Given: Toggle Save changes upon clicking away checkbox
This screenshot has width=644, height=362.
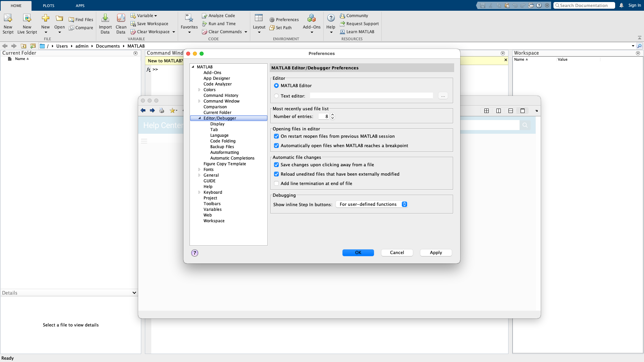Looking at the screenshot, I should tap(276, 165).
